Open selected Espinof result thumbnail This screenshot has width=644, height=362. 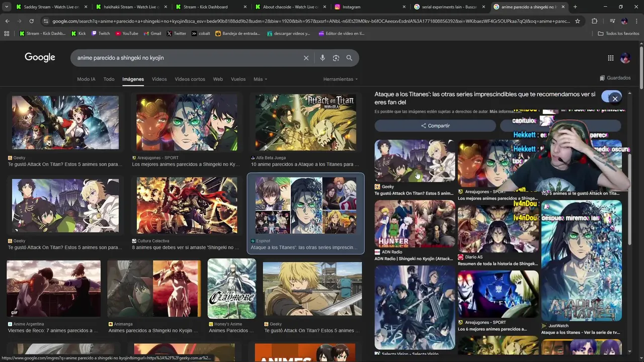click(x=305, y=205)
